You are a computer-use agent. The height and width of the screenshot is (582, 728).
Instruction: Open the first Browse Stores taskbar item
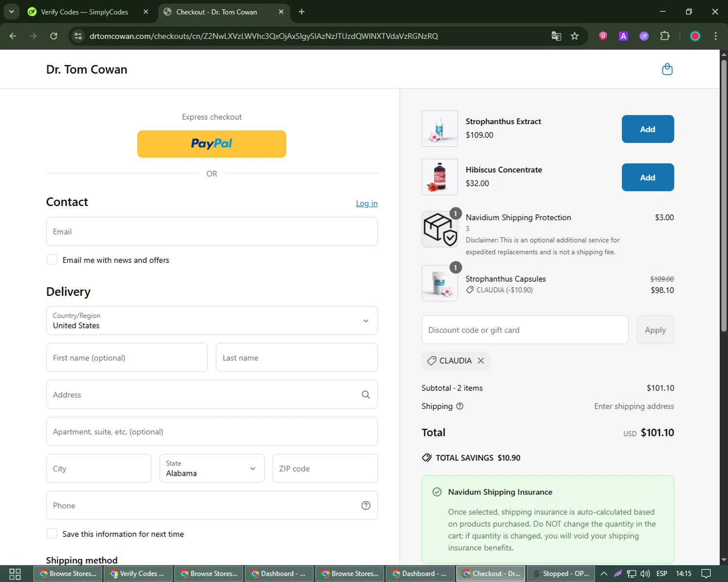(67, 574)
